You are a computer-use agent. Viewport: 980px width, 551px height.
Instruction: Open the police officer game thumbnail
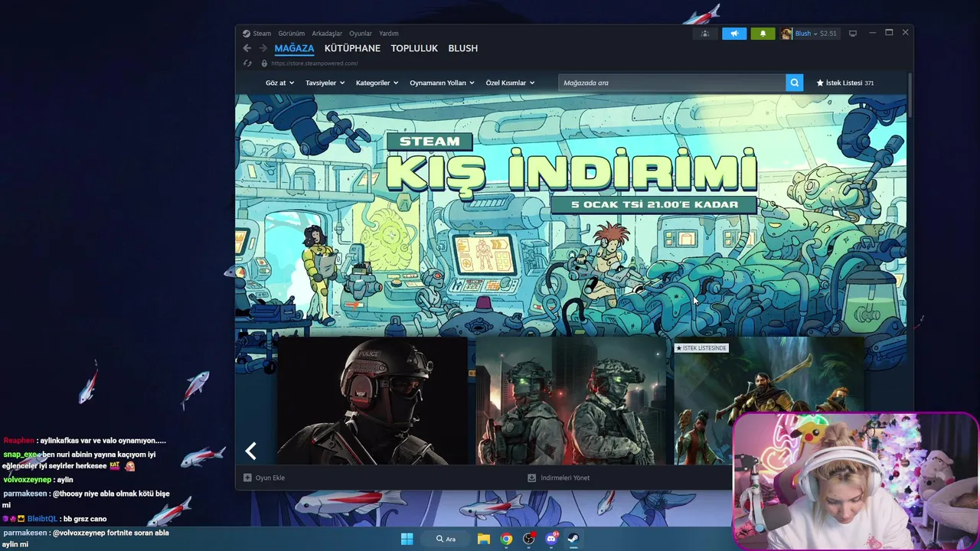pos(372,400)
